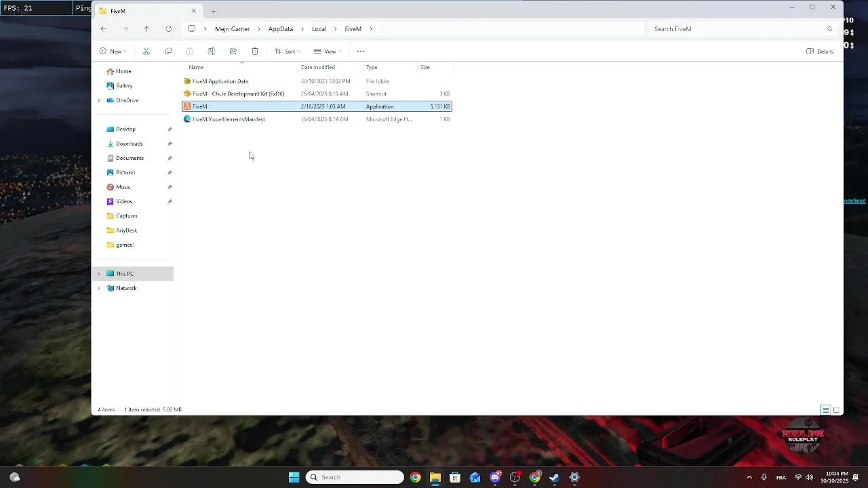Sort by Date modified column header

331,67
